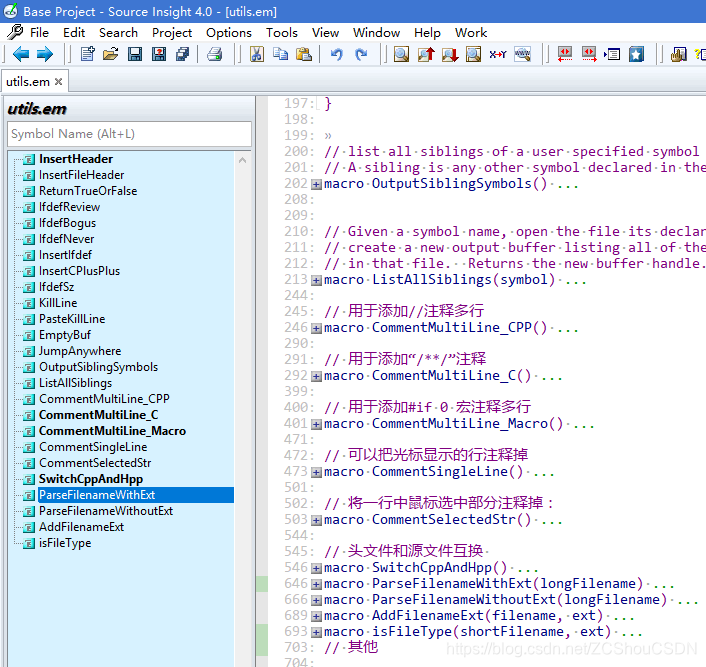Click the Go Forward arrow icon
The height and width of the screenshot is (667, 706).
(45, 54)
